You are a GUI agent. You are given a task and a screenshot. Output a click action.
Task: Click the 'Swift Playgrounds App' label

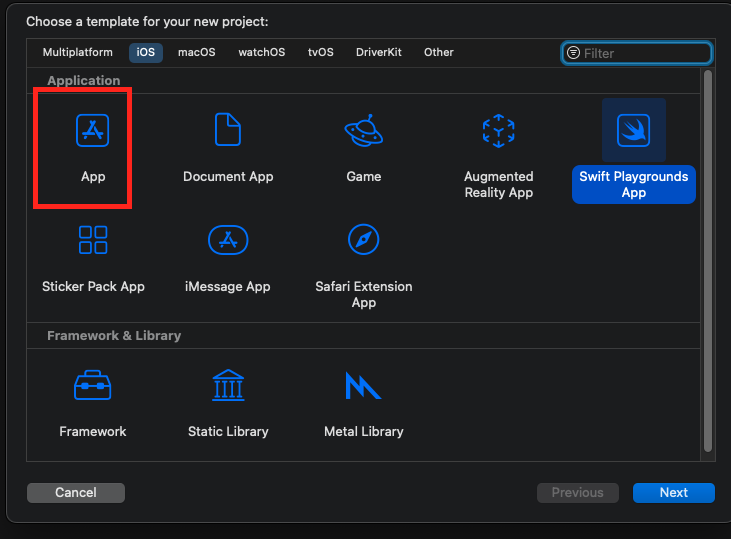pos(634,184)
